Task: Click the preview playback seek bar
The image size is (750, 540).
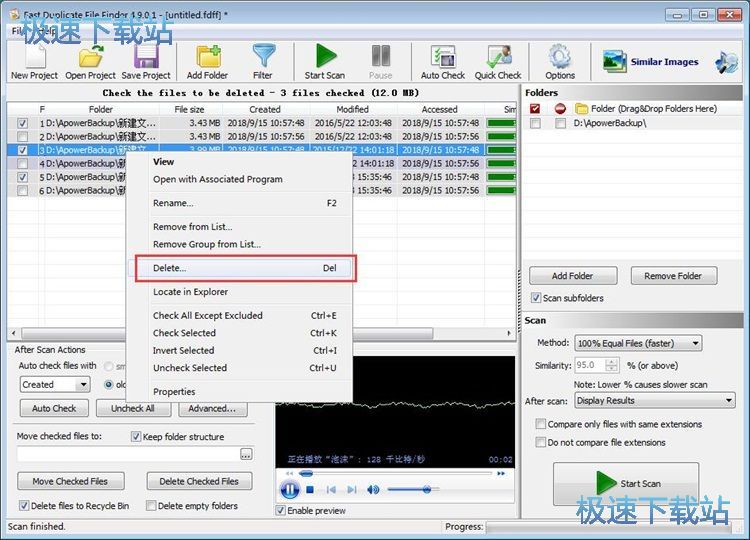Action: [396, 473]
